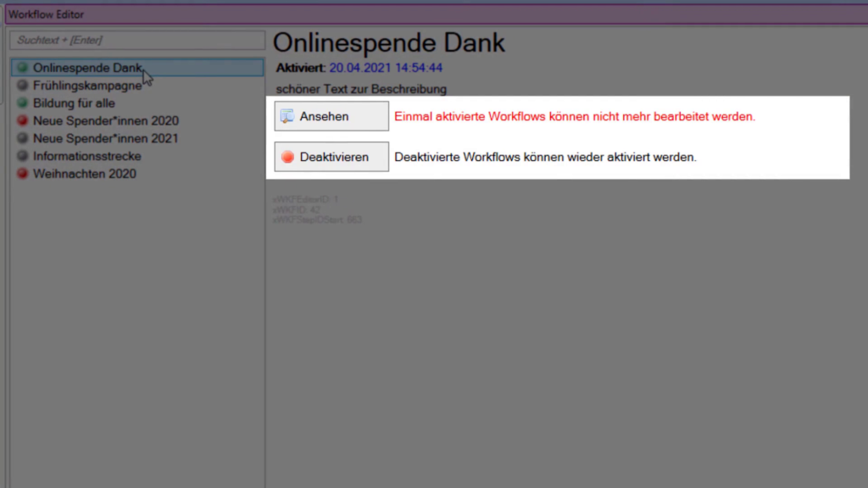Viewport: 868px width, 488px height.
Task: Click the Workflow Editor title bar
Action: 437,14
